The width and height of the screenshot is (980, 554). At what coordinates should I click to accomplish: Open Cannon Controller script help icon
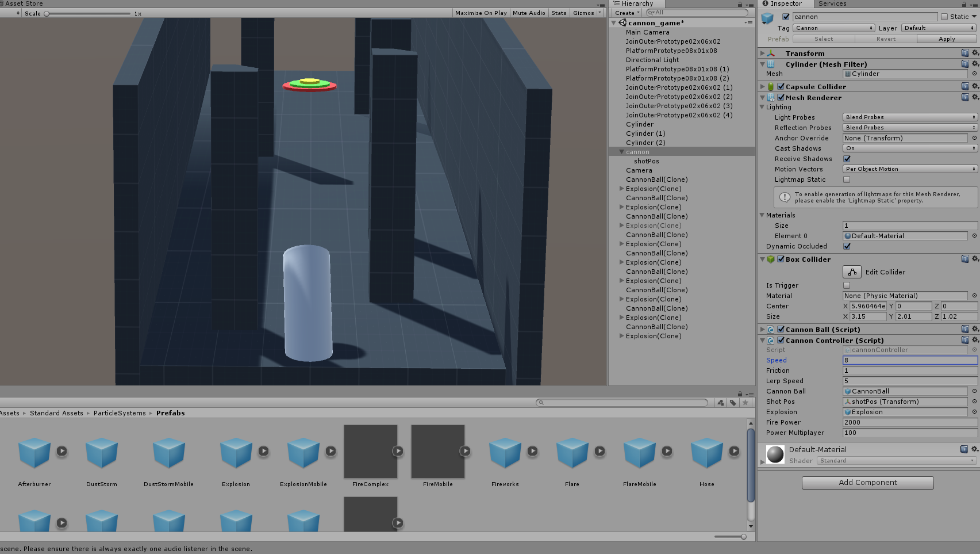click(x=965, y=340)
